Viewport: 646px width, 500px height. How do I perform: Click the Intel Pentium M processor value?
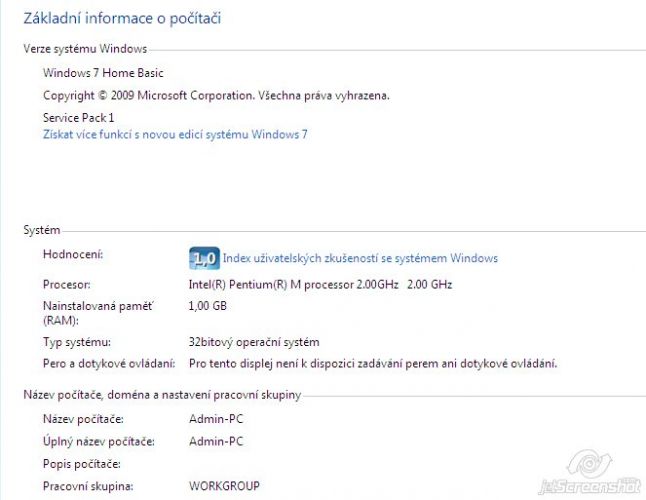coord(321,285)
